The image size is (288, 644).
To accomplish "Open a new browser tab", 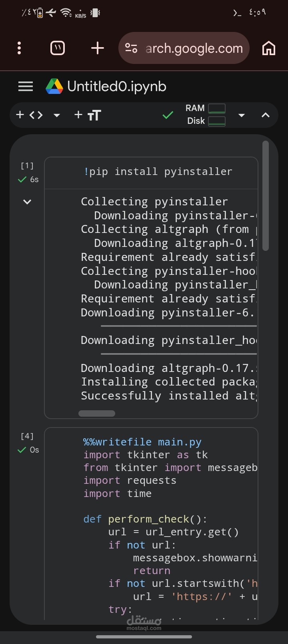I will (98, 48).
